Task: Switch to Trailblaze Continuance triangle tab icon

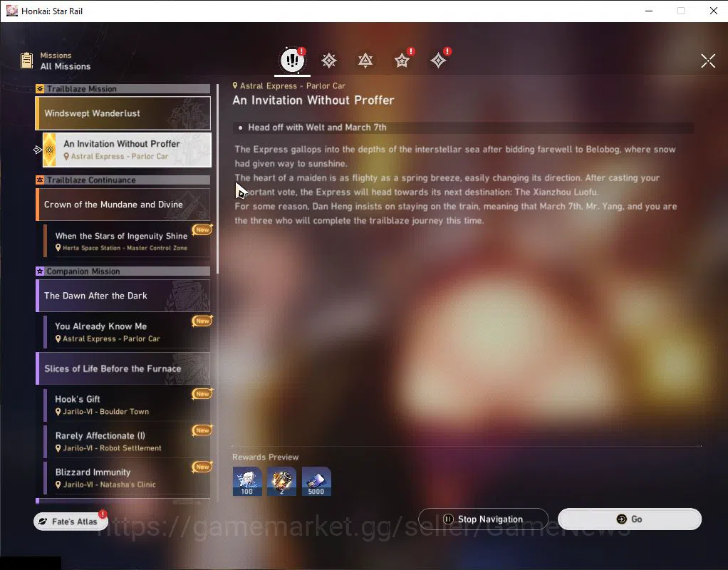Action: (x=365, y=61)
